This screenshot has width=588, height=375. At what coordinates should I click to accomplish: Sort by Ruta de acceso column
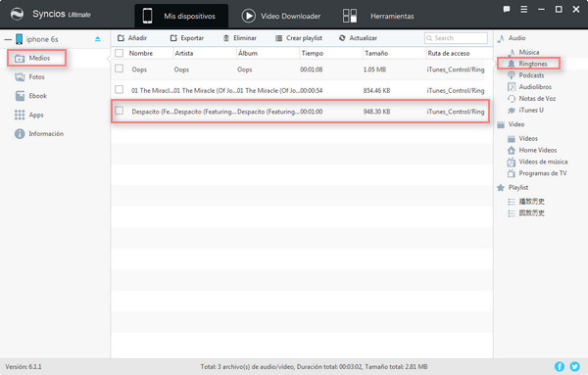click(449, 53)
